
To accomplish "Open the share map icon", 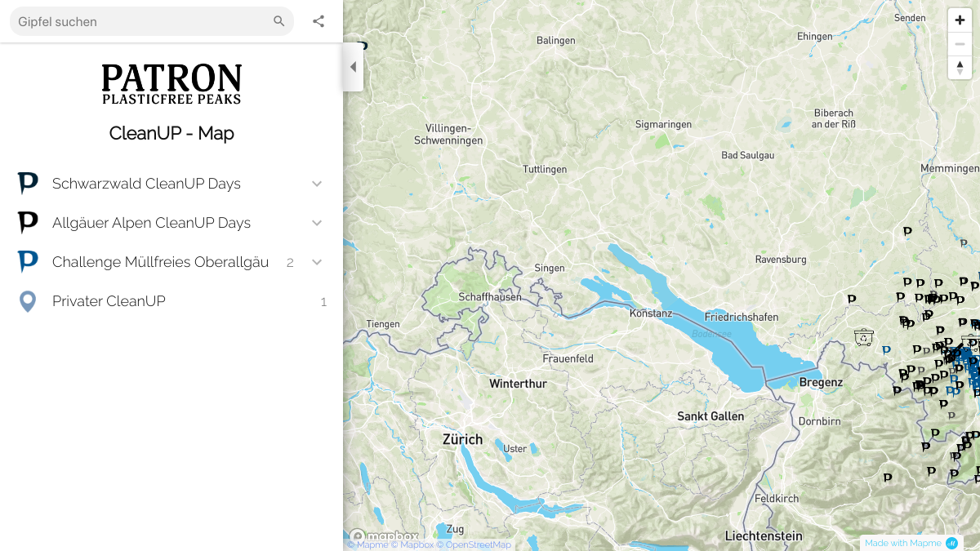I will click(318, 21).
